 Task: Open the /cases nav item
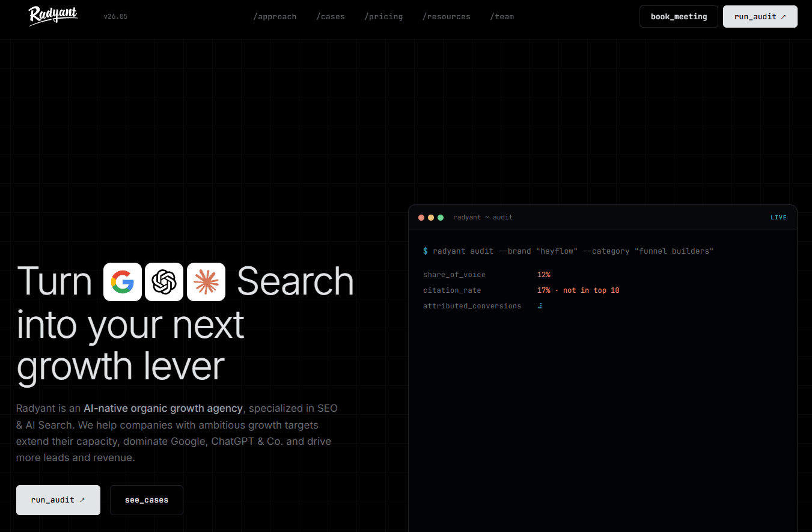pyautogui.click(x=331, y=17)
